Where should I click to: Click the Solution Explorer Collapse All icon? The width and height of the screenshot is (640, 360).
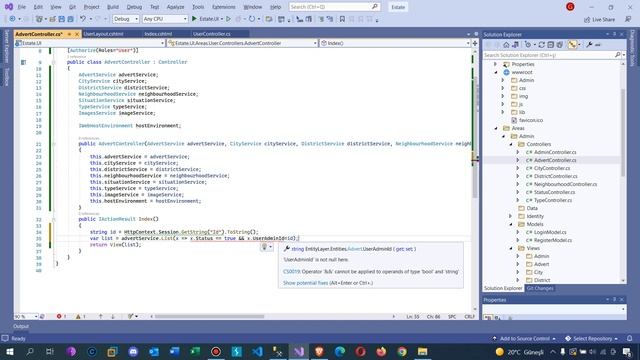[x=551, y=45]
